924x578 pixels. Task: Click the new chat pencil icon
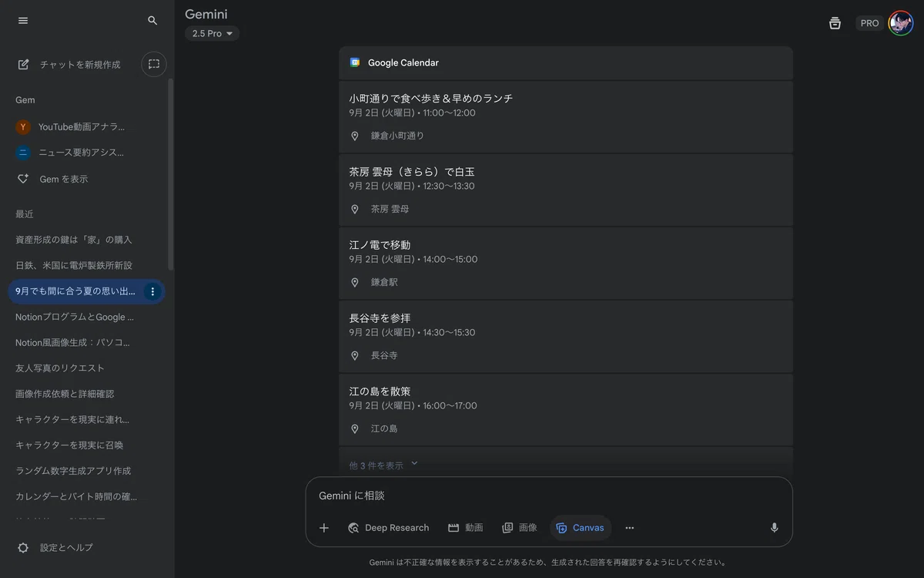coord(24,65)
